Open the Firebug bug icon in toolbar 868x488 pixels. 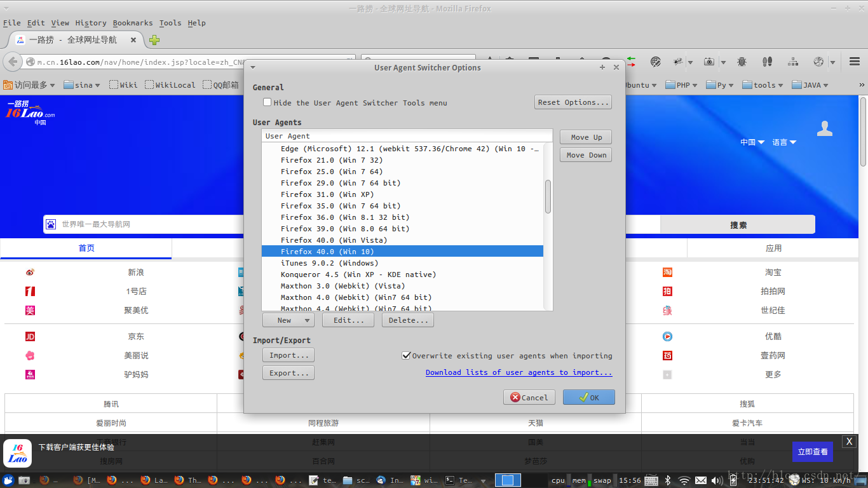point(742,62)
